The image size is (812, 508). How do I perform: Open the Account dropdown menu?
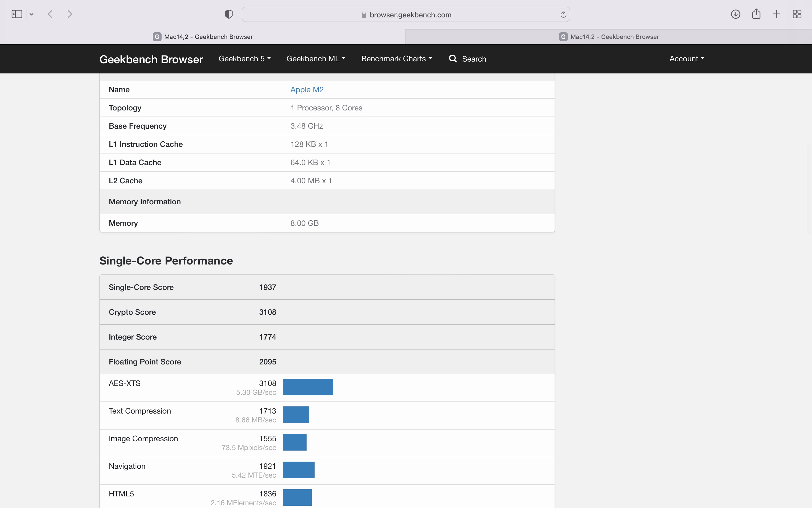[x=687, y=59]
